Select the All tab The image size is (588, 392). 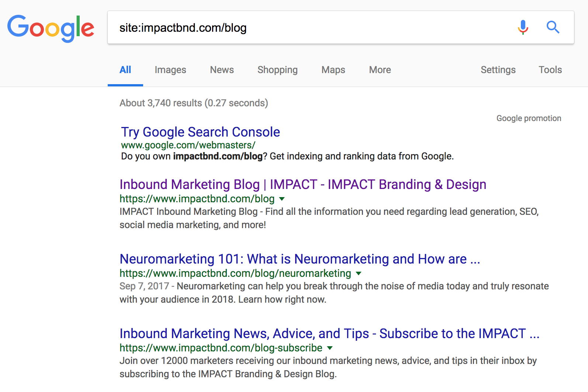tap(125, 70)
